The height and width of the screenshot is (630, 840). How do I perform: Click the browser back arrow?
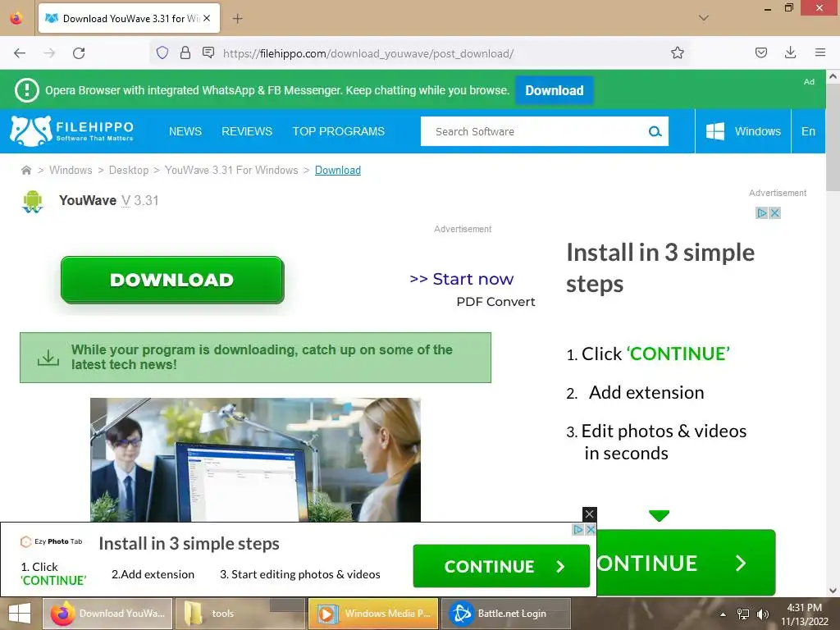20,53
